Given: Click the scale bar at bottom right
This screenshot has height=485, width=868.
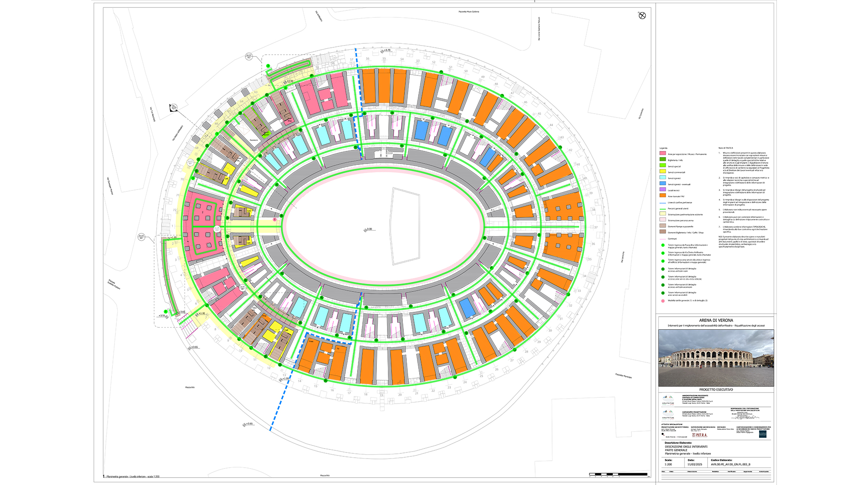Looking at the screenshot, I should coord(618,474).
